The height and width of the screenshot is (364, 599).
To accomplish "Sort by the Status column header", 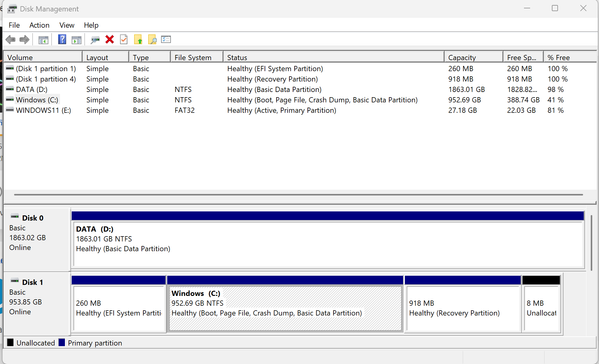I will click(333, 57).
